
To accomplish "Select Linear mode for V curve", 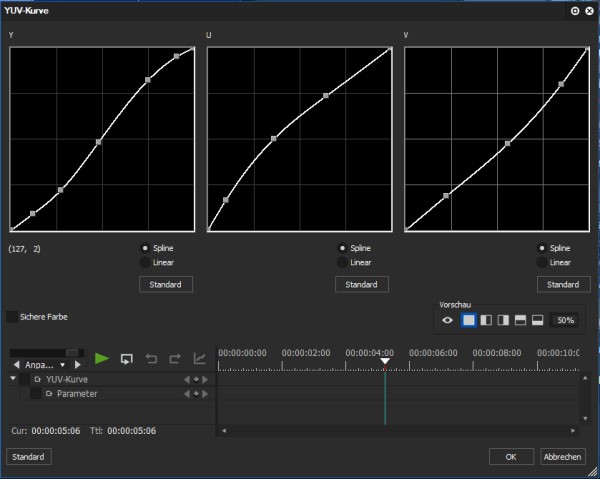I will [542, 262].
